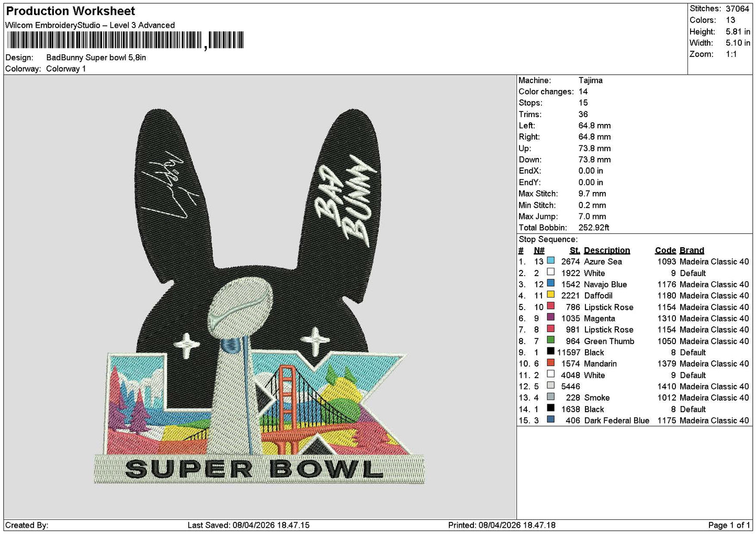756x534 pixels.
Task: Click the Machine value 'Tajima'
Action: [591, 81]
